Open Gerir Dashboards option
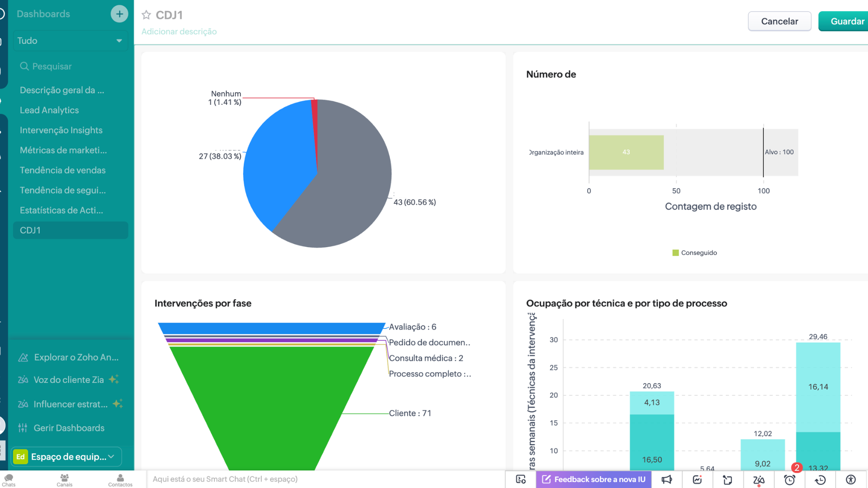The height and width of the screenshot is (488, 868). pos(69,428)
